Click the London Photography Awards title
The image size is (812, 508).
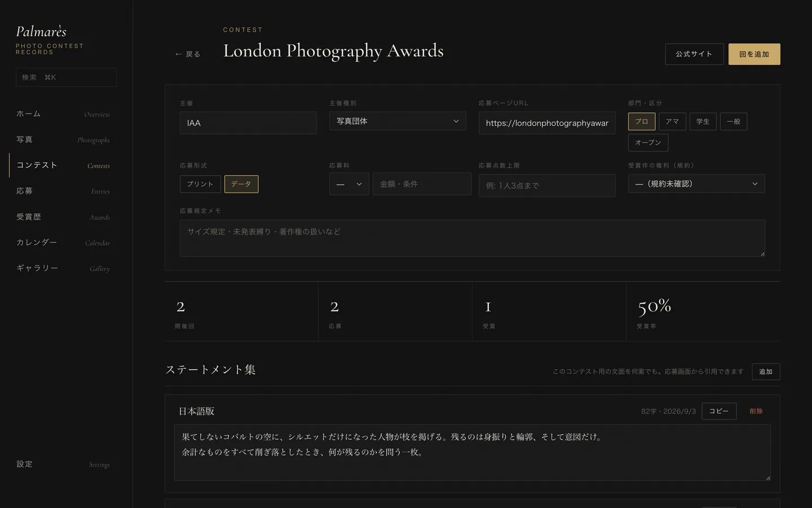333,51
